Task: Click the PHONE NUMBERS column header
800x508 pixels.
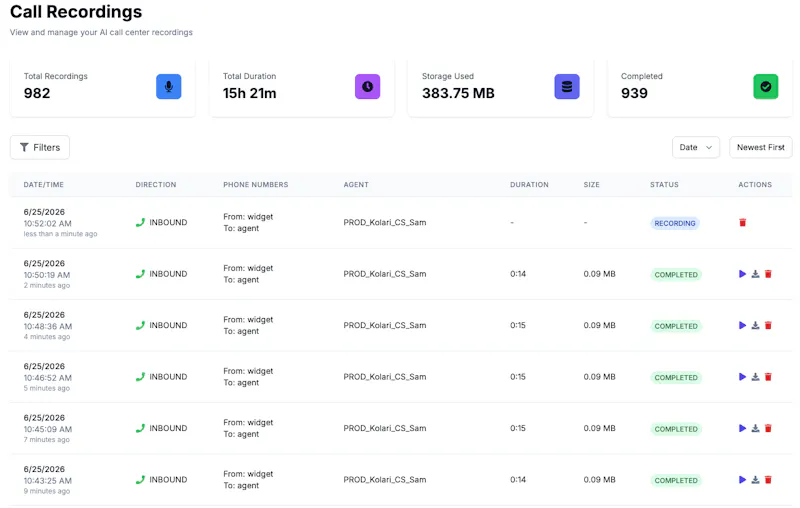Action: 256,185
